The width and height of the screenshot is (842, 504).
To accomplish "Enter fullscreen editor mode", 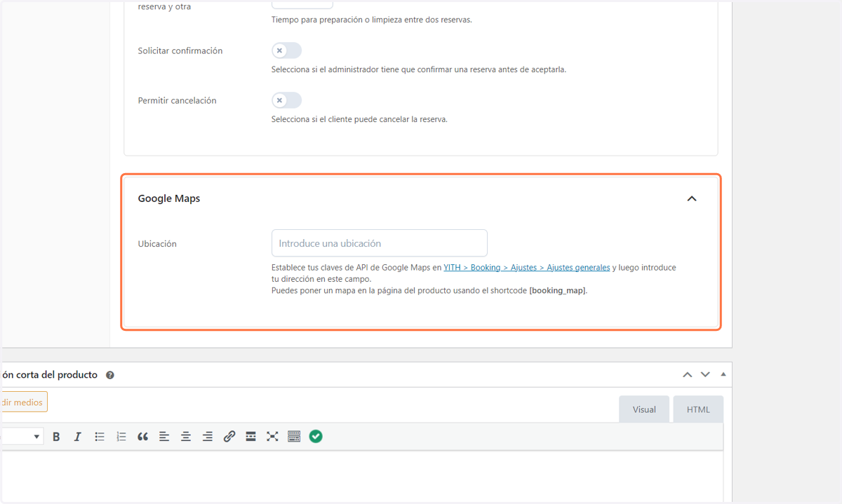I will (272, 437).
